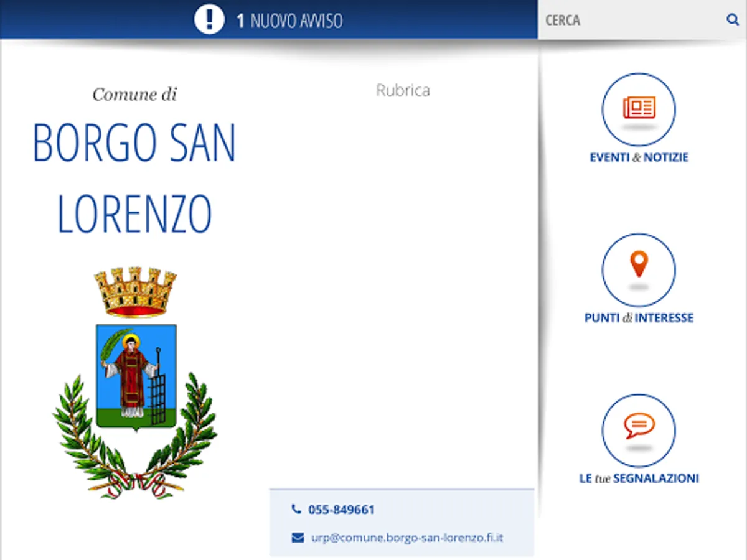Select the Punti di Interesse label
This screenshot has height=560, width=747.
pyautogui.click(x=639, y=318)
